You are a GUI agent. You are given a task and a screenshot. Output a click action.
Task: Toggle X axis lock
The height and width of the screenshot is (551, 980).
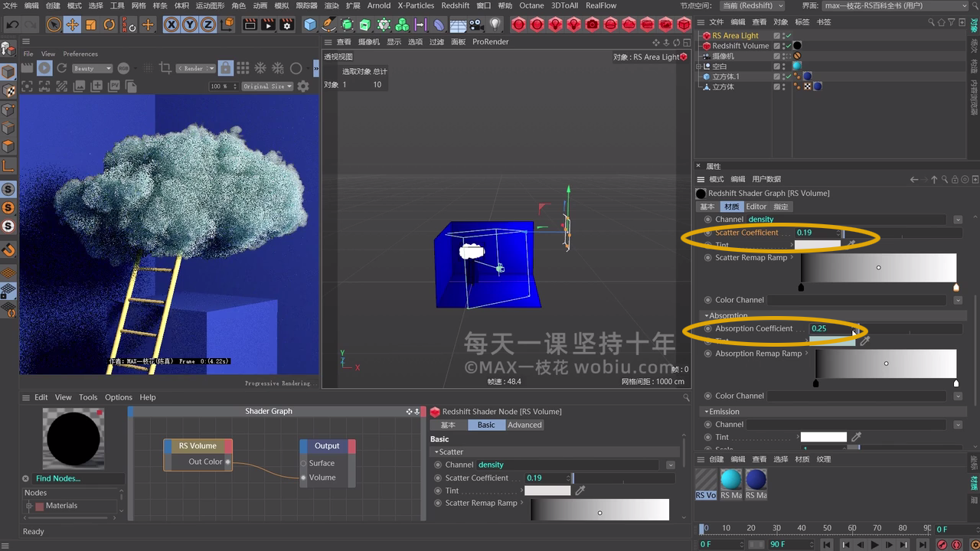click(171, 24)
